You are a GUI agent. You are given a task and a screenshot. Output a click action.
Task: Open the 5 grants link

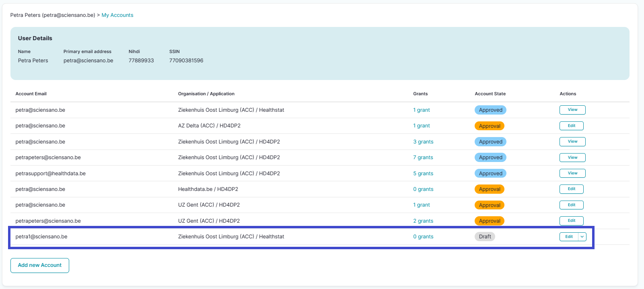tap(423, 174)
